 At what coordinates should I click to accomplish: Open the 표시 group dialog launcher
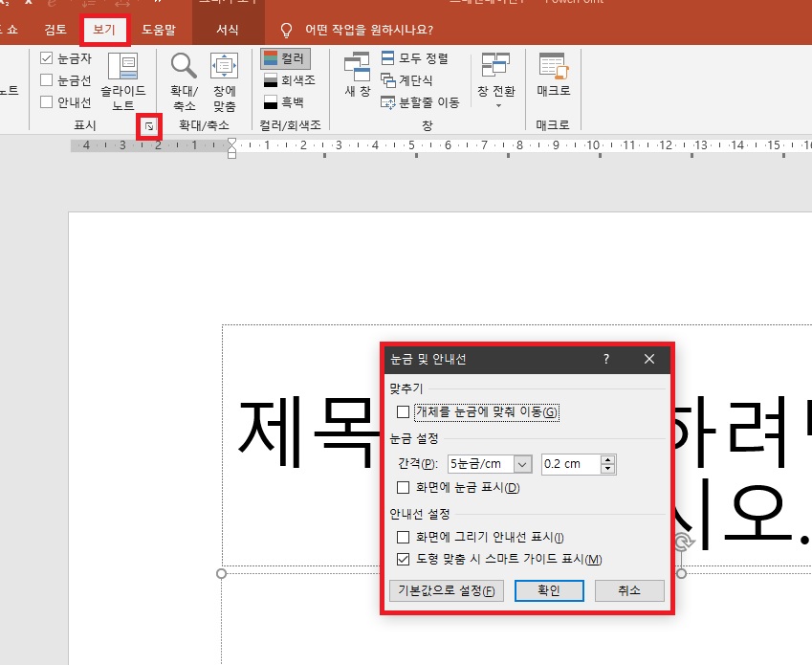149,126
